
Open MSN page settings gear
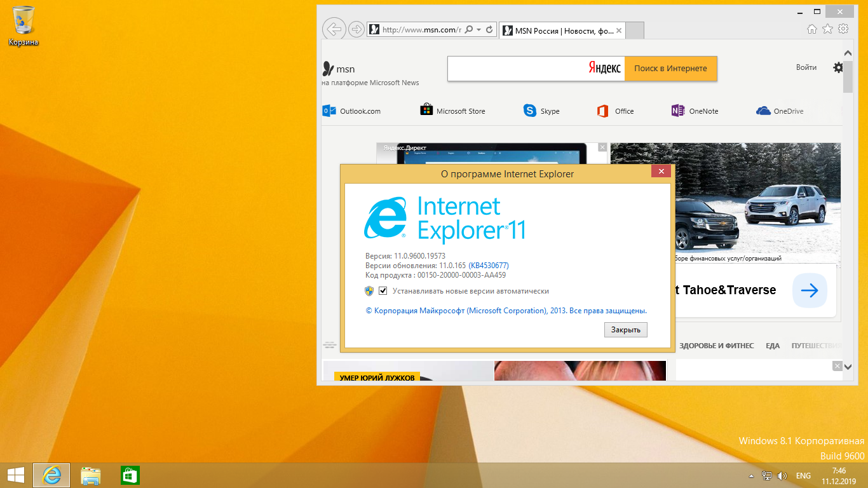838,67
